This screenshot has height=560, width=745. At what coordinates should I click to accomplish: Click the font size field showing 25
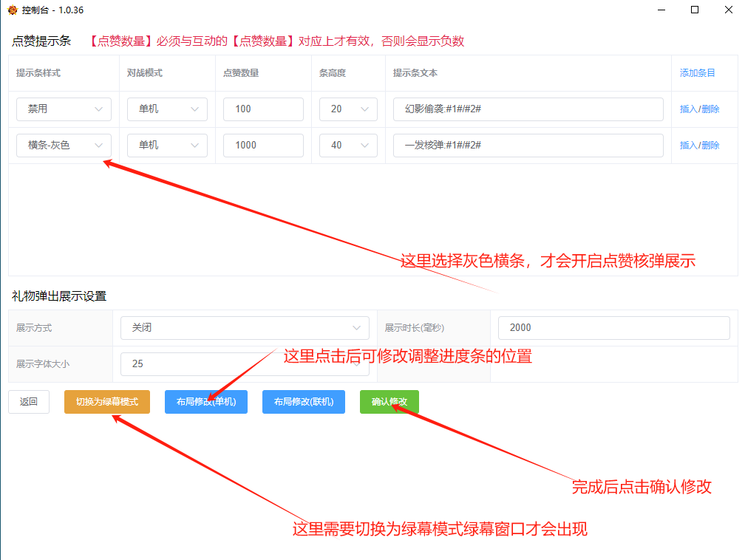(245, 363)
